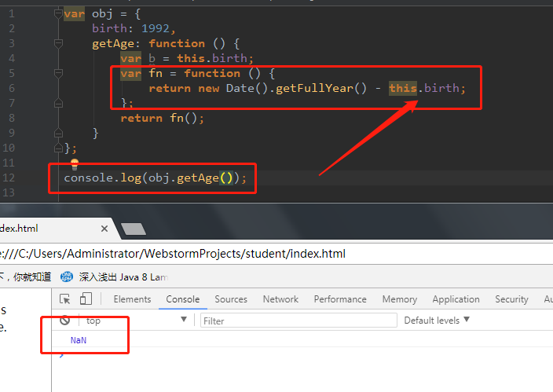Open the Network tab
553x392 pixels.
point(280,299)
